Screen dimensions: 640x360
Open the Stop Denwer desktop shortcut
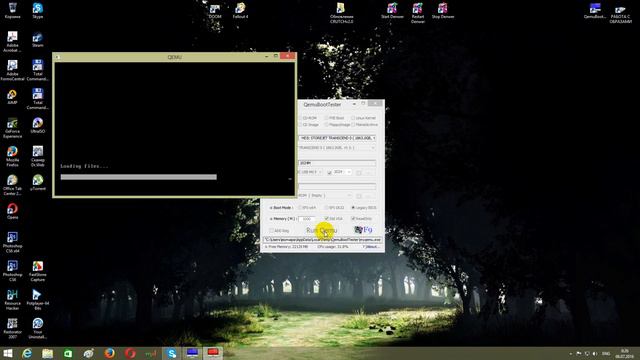click(443, 11)
